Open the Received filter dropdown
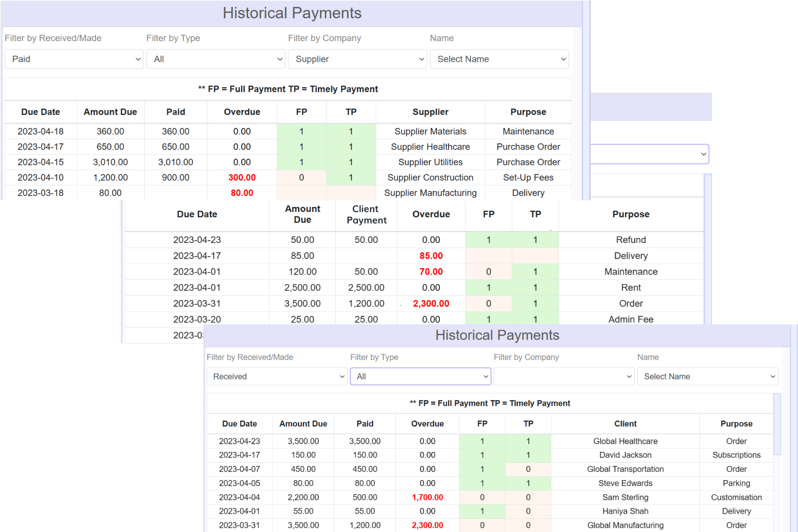Image resolution: width=798 pixels, height=532 pixels. (276, 376)
